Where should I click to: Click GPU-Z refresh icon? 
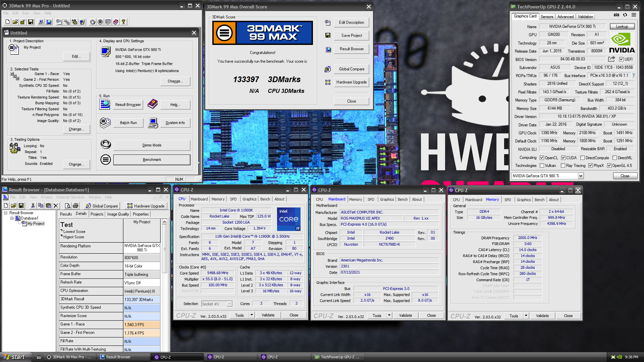(625, 15)
